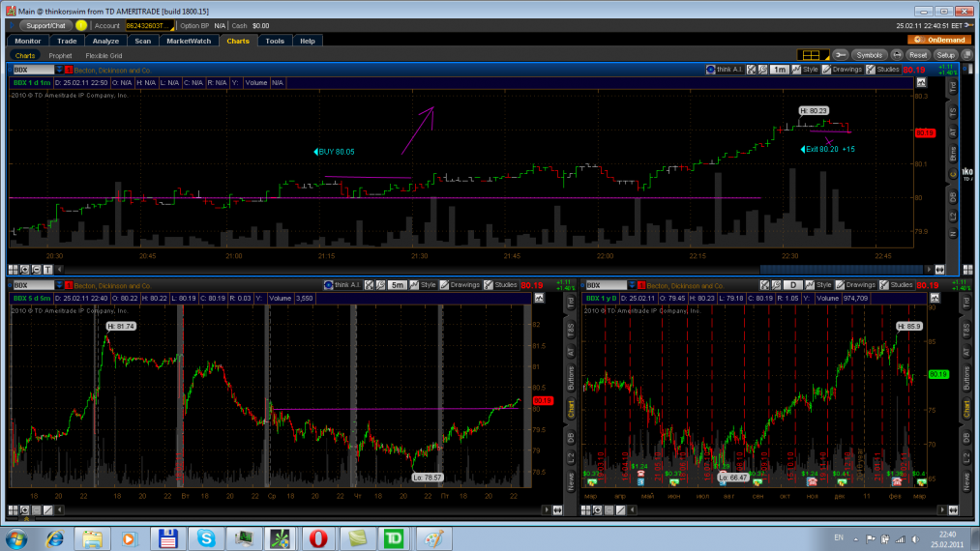This screenshot has width=980, height=551.
Task: Open Style menu in 5m chart
Action: point(423,285)
